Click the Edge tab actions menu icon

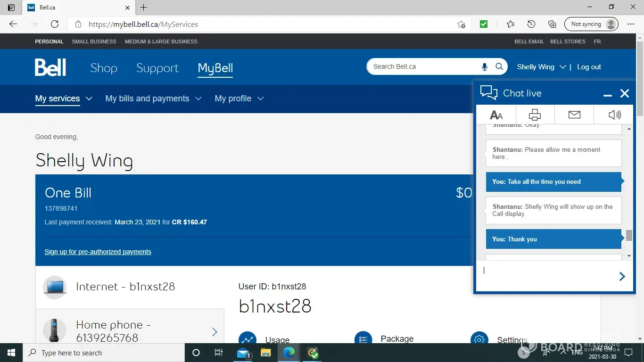click(11, 8)
